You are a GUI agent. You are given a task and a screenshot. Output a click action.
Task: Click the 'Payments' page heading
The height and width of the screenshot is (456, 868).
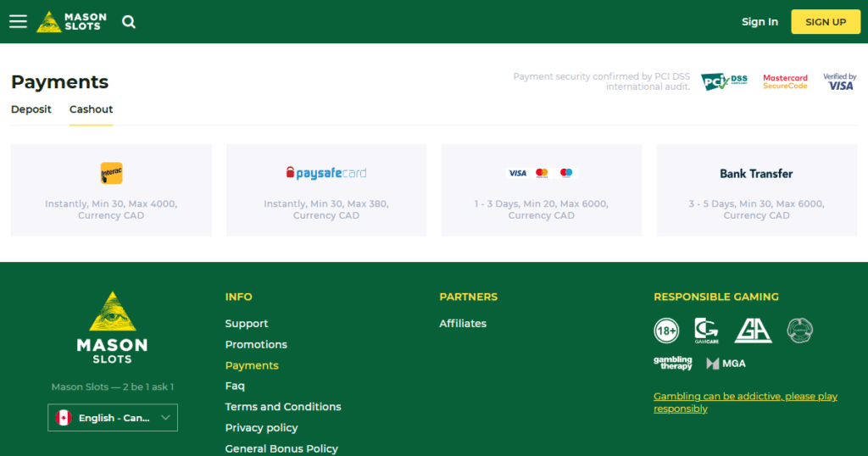click(x=60, y=82)
